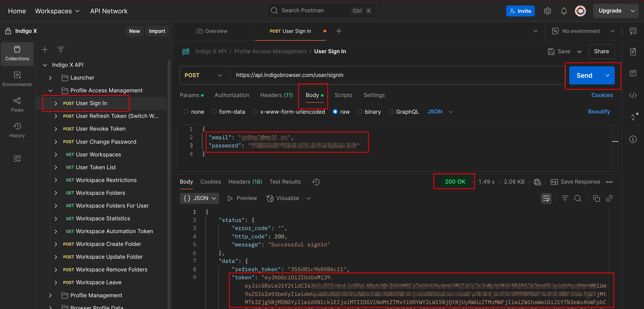The height and width of the screenshot is (309, 644).
Task: Click the Share button
Action: [x=601, y=51]
